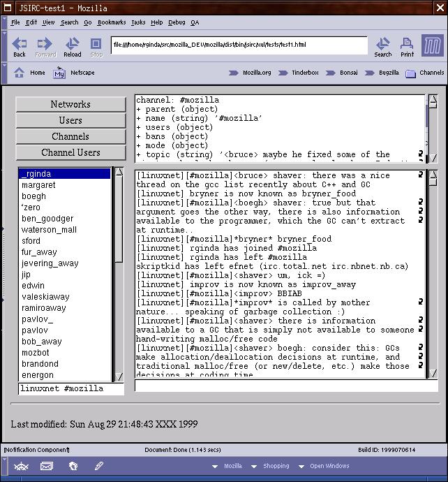The height and width of the screenshot is (482, 448).
Task: Open the Go menu
Action: [x=88, y=22]
